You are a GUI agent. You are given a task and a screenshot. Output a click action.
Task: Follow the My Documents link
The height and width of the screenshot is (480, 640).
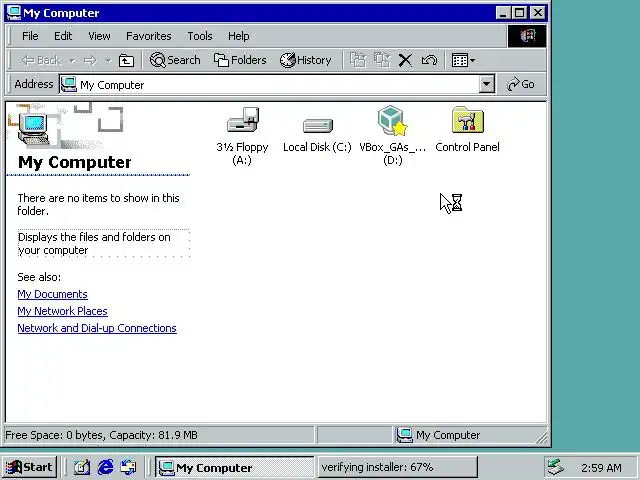(x=52, y=294)
